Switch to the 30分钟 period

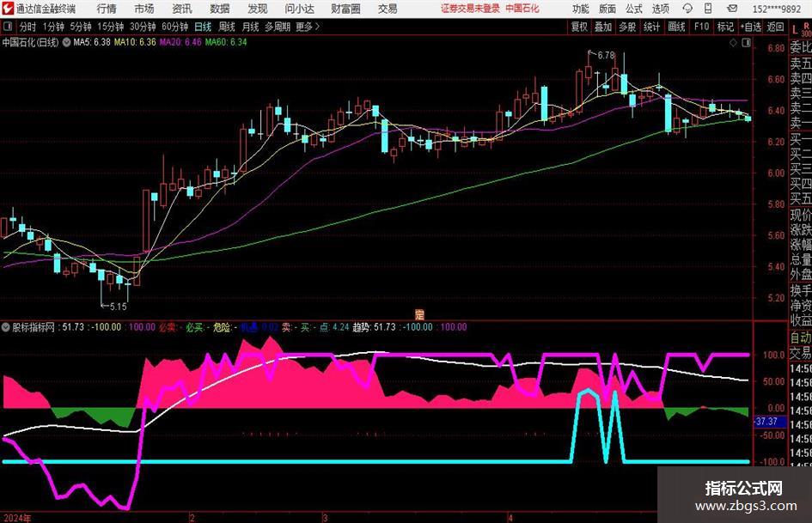click(x=143, y=27)
